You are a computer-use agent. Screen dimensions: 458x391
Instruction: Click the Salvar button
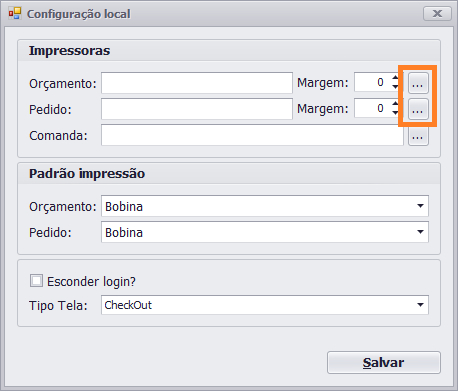tap(384, 362)
